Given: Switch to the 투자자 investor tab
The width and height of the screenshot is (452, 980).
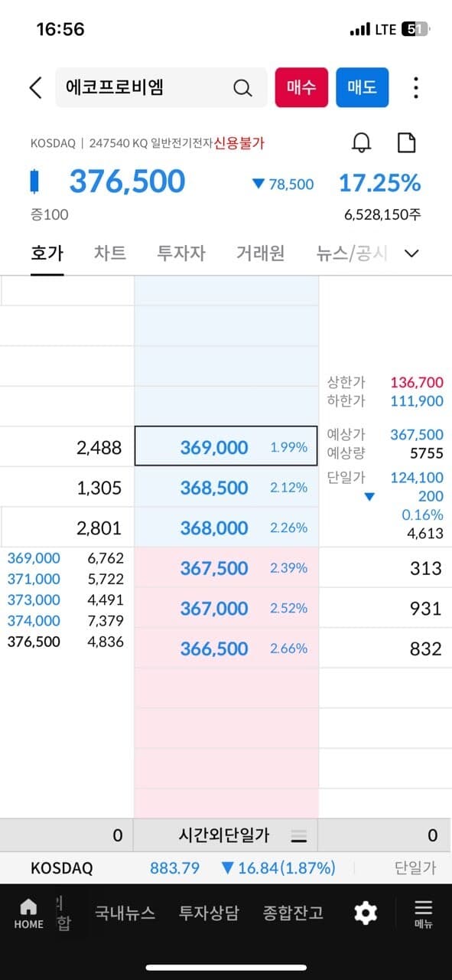Looking at the screenshot, I should [181, 253].
